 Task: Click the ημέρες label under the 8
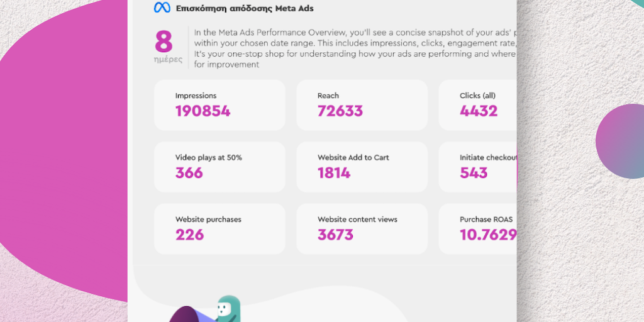tap(168, 60)
